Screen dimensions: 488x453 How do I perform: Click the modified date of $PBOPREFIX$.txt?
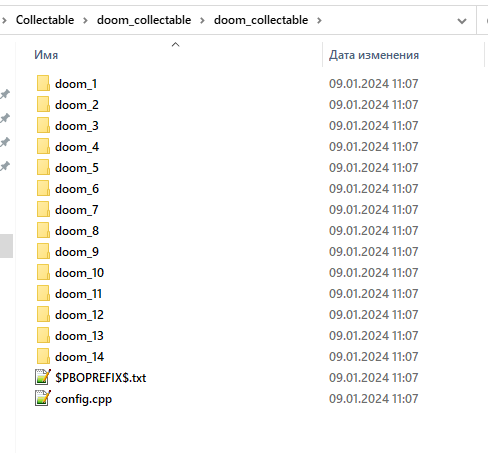374,377
